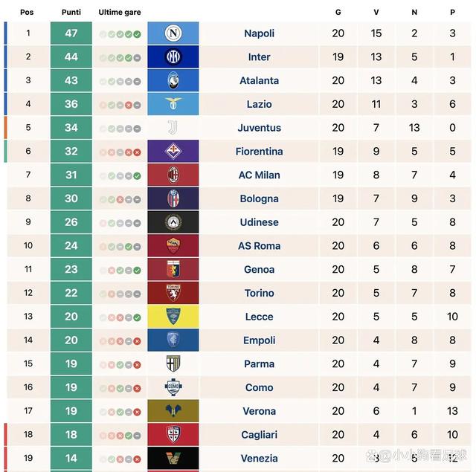Go to the AS Roma team name
This screenshot has width=476, height=472.
pyautogui.click(x=260, y=246)
